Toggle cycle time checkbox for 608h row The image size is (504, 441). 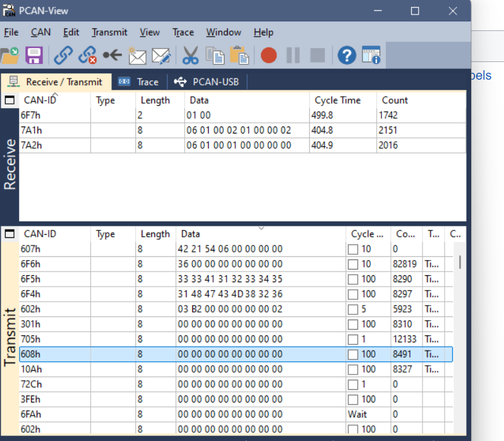pyautogui.click(x=353, y=354)
